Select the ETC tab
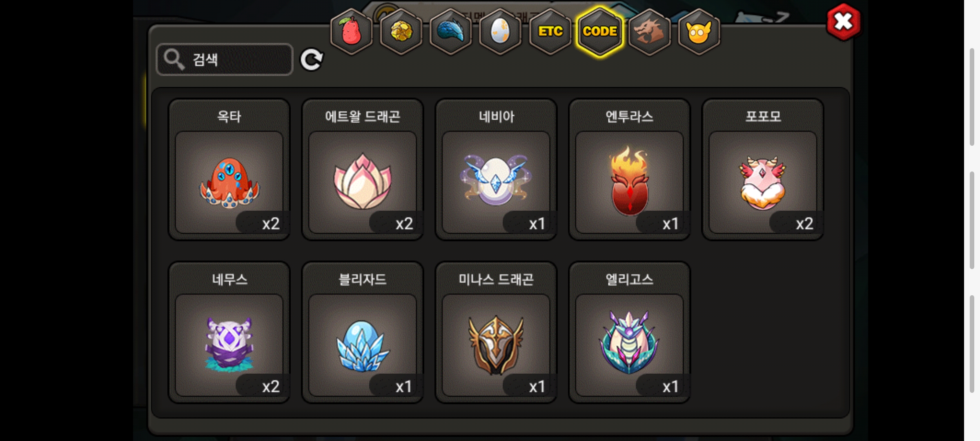This screenshot has width=980, height=441. coord(550,32)
